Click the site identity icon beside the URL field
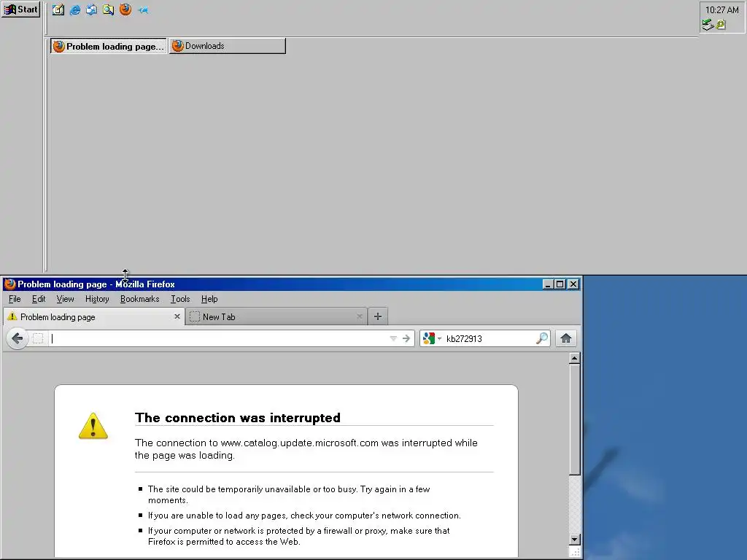747x560 pixels. [x=38, y=338]
